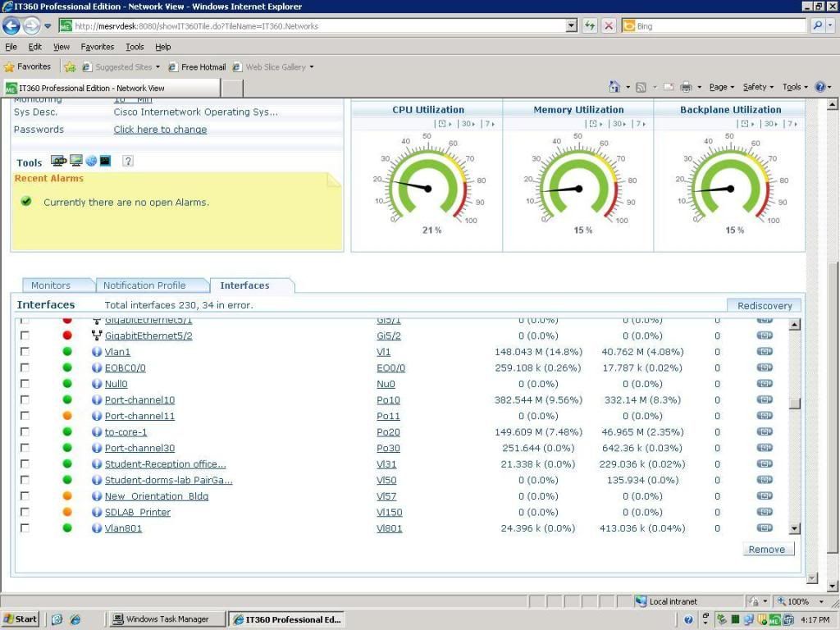The height and width of the screenshot is (630, 840).
Task: Click the RSS feeds icon
Action: (641, 87)
